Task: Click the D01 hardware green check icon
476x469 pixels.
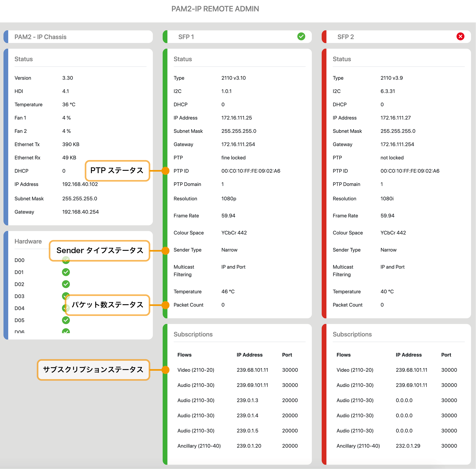Action: click(x=66, y=272)
